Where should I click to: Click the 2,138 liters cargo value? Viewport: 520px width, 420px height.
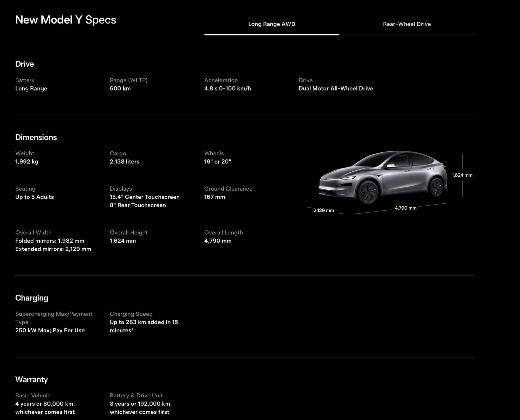(x=125, y=161)
